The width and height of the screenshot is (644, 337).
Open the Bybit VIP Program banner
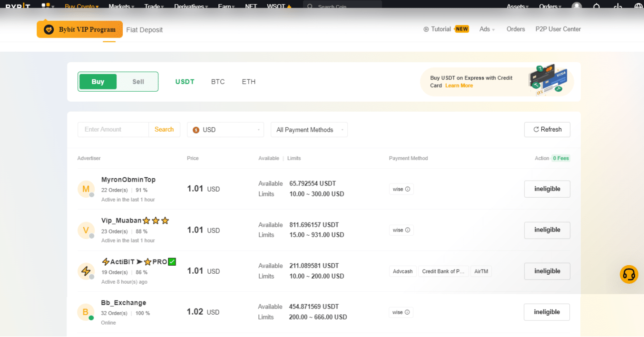(79, 29)
